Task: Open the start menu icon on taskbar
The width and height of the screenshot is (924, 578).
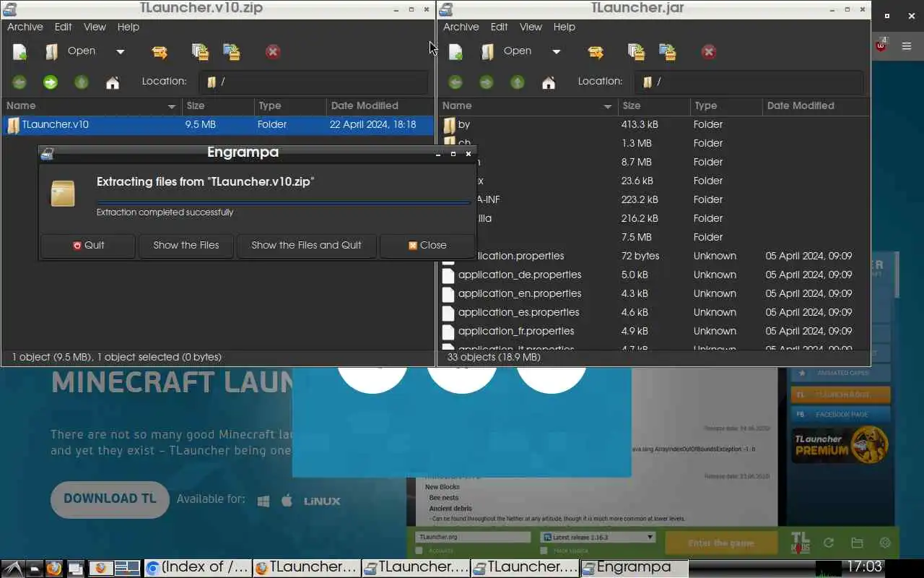Action: click(12, 568)
